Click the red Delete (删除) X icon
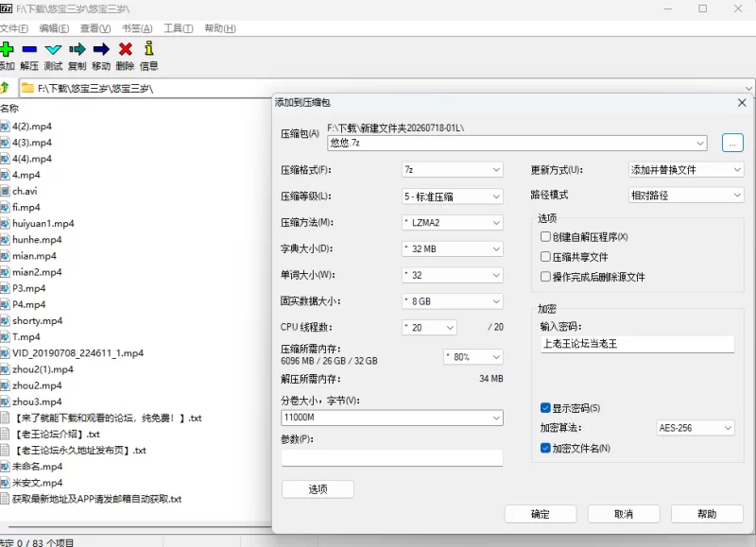Screen dimensions: 756x547 coord(126,49)
